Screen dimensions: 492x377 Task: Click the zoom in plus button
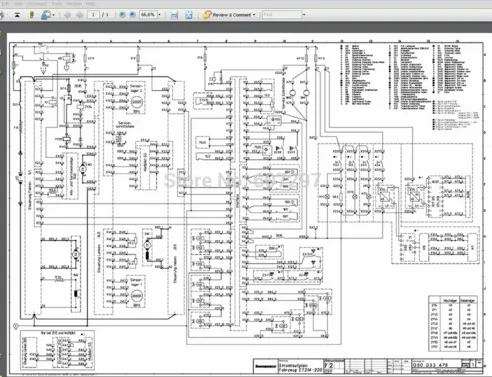point(132,15)
